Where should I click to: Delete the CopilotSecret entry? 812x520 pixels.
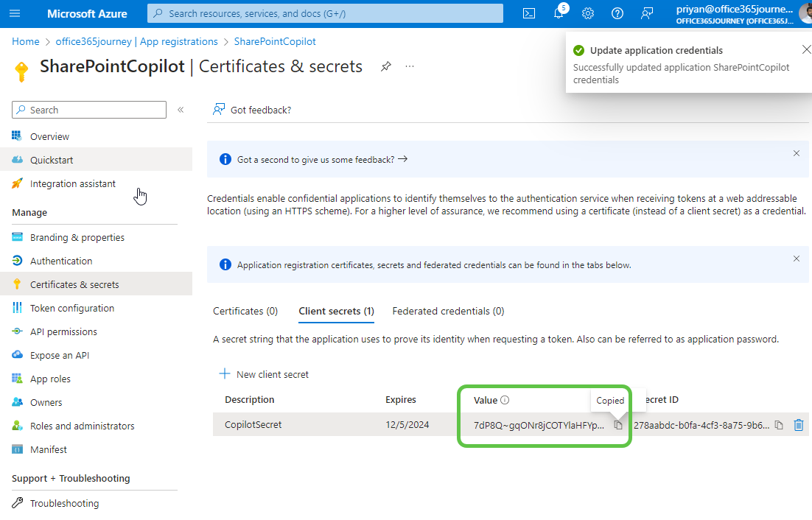tap(798, 424)
